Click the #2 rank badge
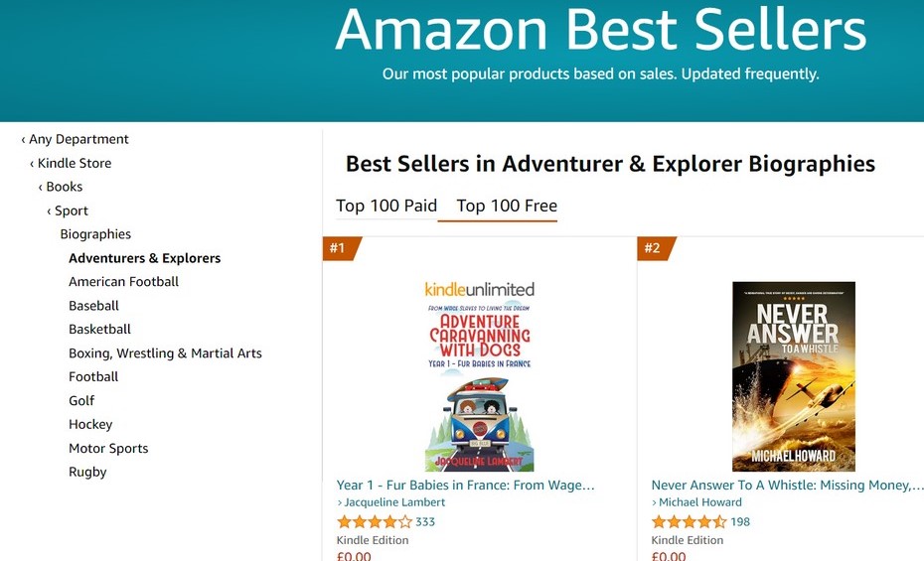The height and width of the screenshot is (561, 924). coord(651,248)
